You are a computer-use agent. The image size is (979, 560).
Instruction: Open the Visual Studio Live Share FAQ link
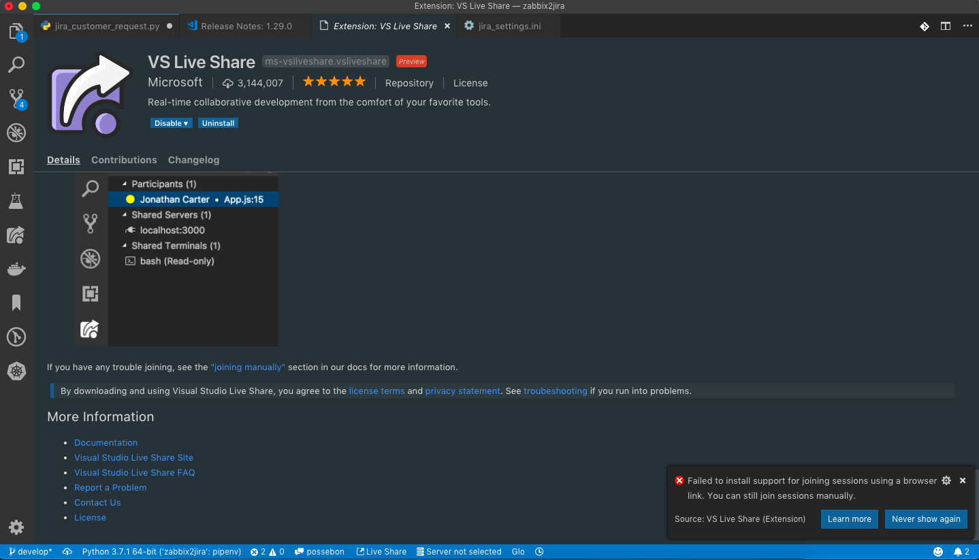[x=134, y=472]
